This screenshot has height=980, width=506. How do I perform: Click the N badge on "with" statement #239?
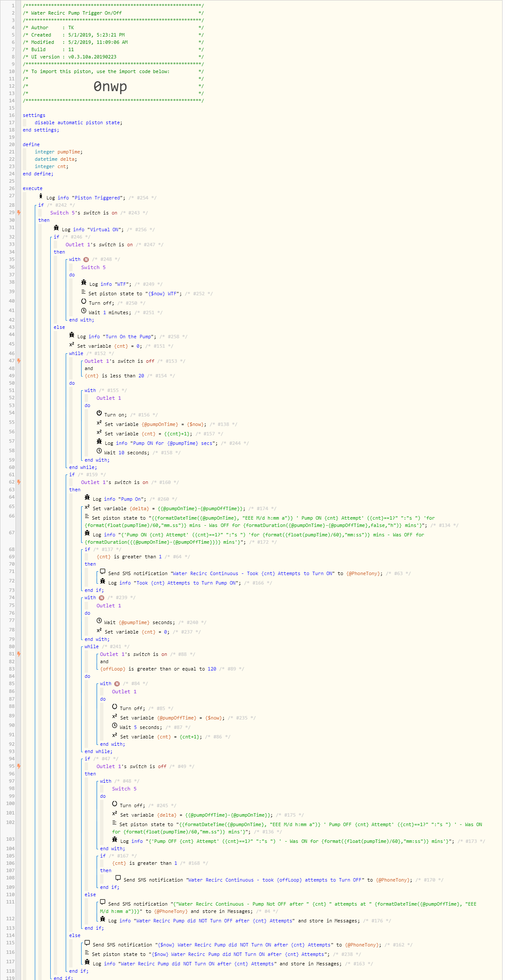[x=101, y=598]
